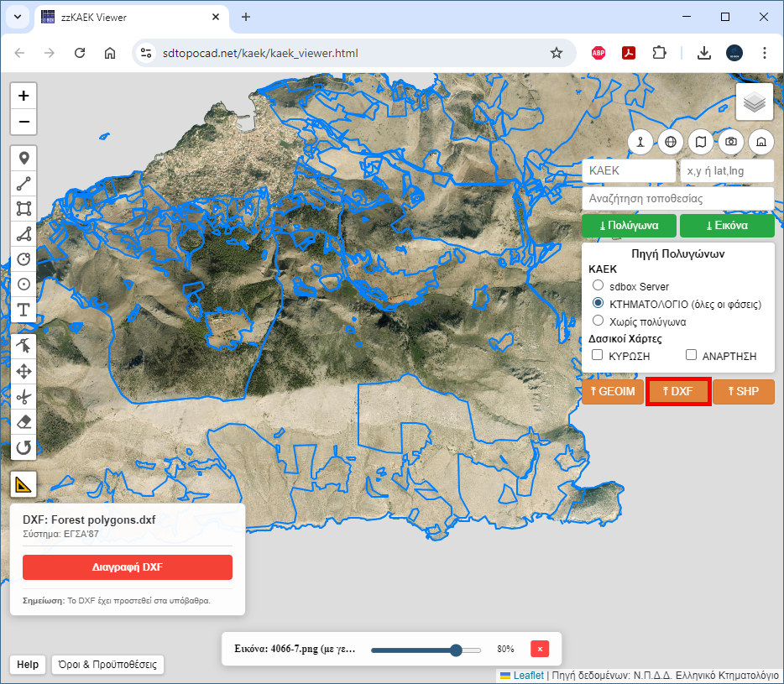Select the Χωρίς πολύγωνα radio option

(598, 321)
